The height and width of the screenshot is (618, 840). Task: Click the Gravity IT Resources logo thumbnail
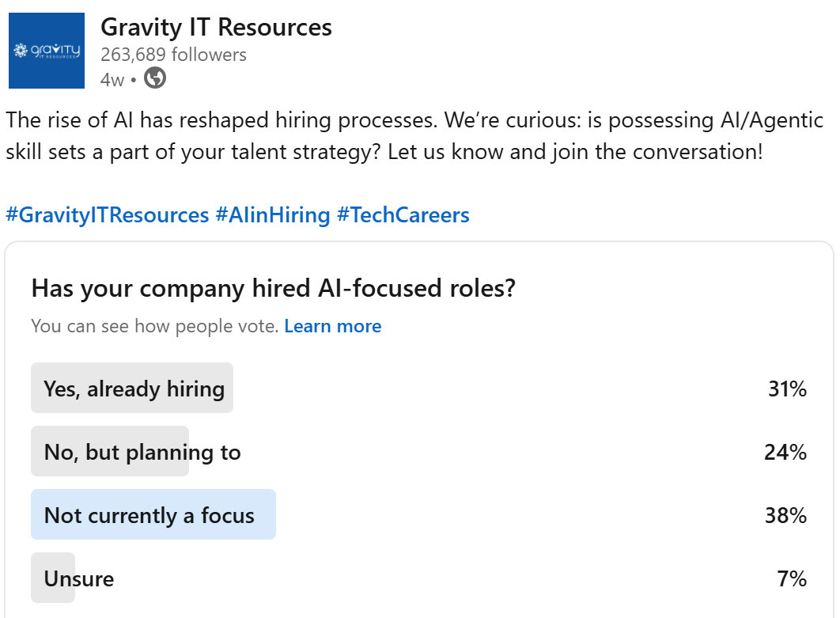pos(47,51)
